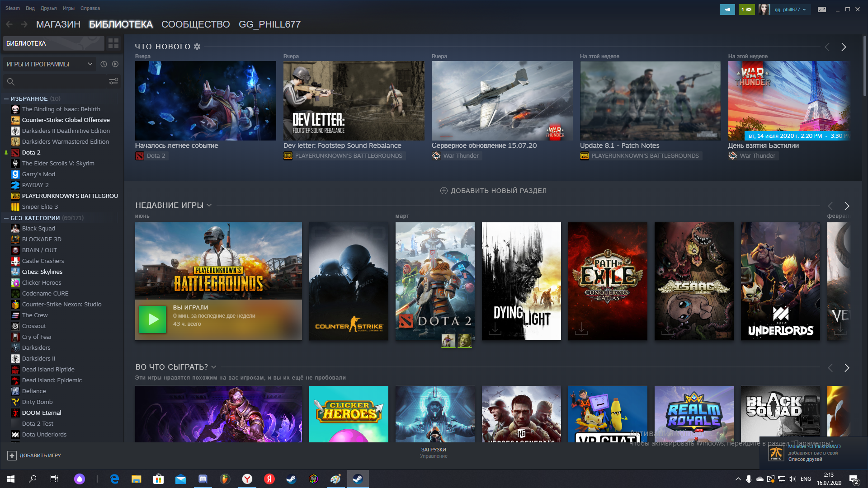Viewport: 868px width, 488px height.
Task: Open advanced filter settings icon
Action: pyautogui.click(x=113, y=81)
